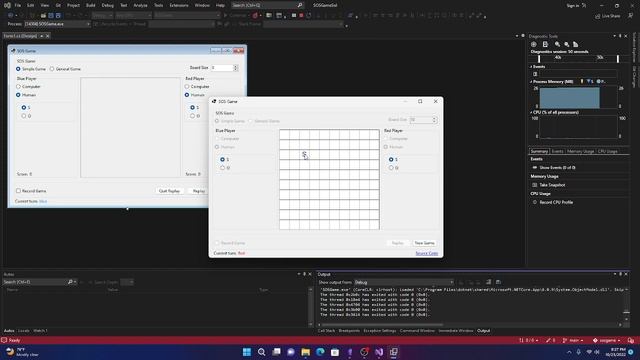Click the Stop Debugging red square icon
This screenshot has width=640, height=360.
[301, 16]
